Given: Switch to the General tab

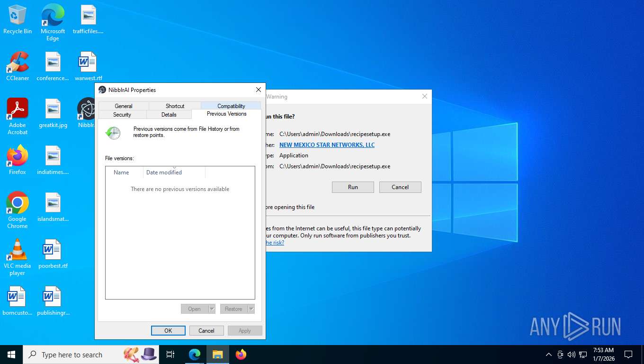Looking at the screenshot, I should [124, 106].
